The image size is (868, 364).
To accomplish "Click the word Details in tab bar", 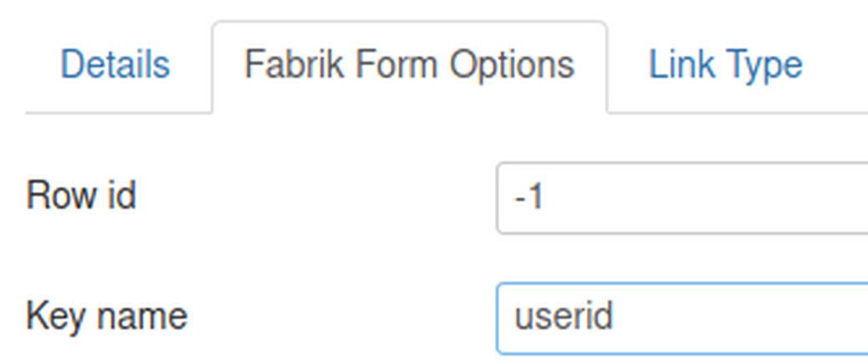I will pyautogui.click(x=115, y=65).
